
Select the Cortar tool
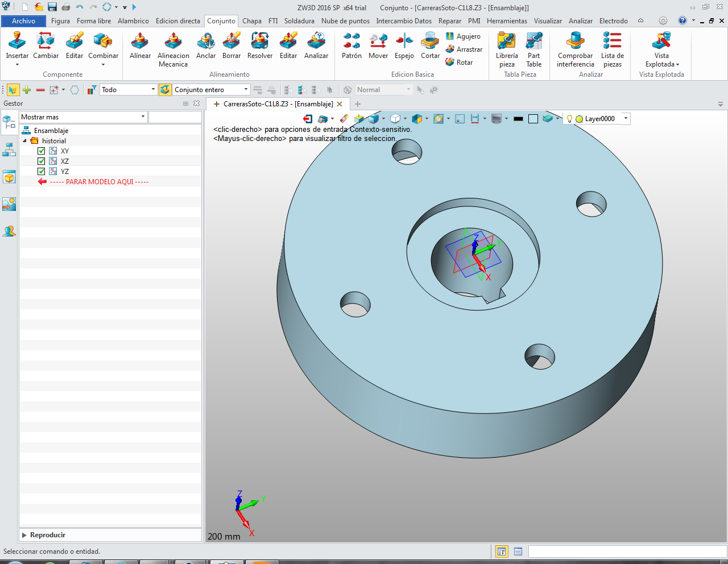pyautogui.click(x=430, y=45)
